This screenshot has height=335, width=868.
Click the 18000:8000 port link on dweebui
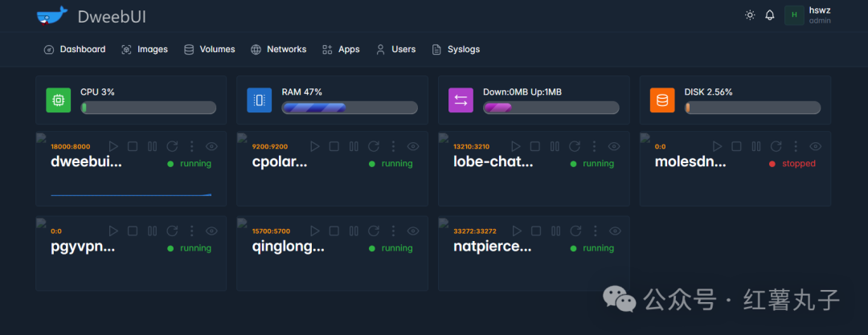tap(70, 147)
